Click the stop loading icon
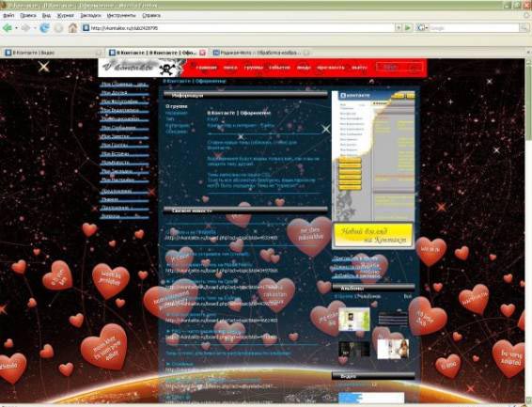Viewport: 532px width, 407px height. tap(58, 28)
